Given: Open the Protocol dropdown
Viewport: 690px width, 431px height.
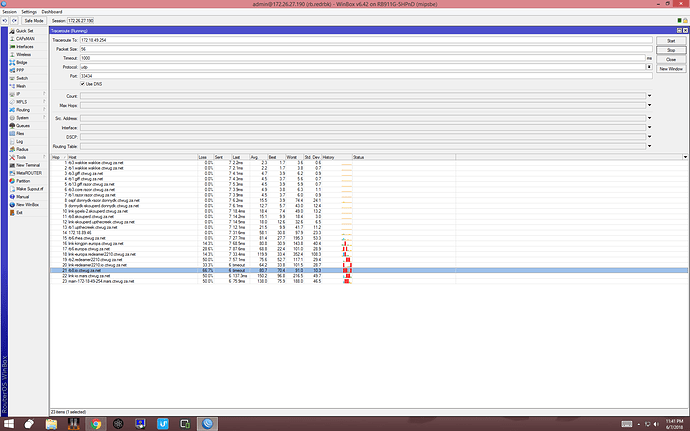Looking at the screenshot, I should (x=649, y=66).
